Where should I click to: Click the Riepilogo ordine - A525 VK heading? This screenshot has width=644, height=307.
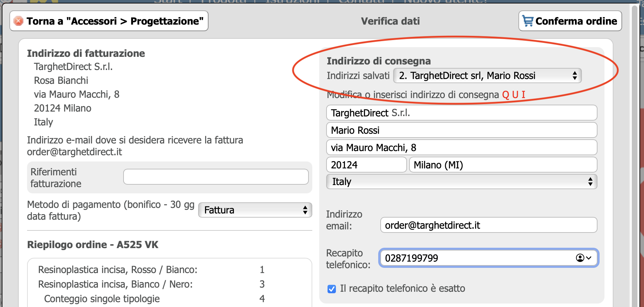[93, 245]
